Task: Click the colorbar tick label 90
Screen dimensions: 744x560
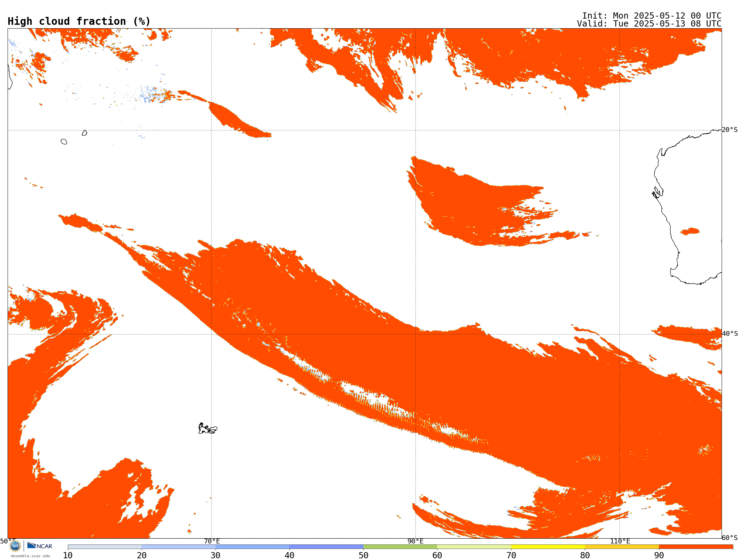Action: (x=659, y=556)
